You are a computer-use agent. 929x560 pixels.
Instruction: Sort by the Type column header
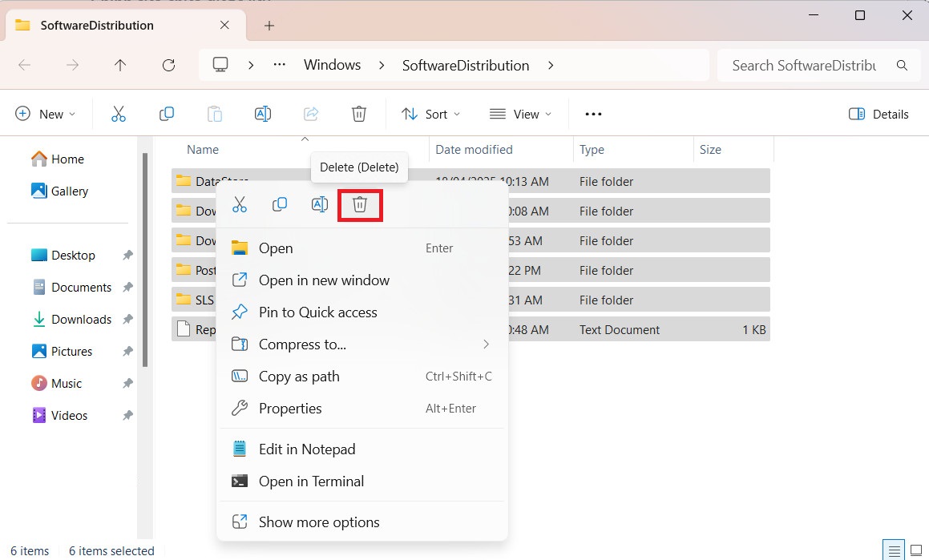point(592,150)
